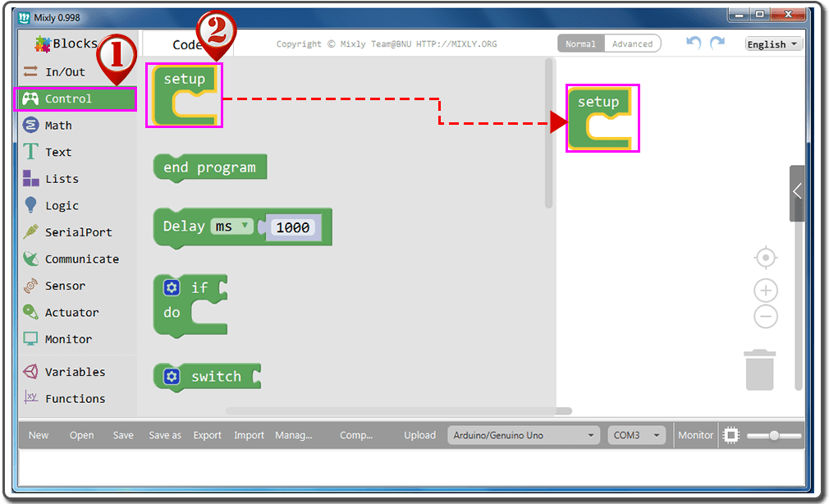The height and width of the screenshot is (504, 829).
Task: Switch to Advanced mode
Action: [x=632, y=44]
